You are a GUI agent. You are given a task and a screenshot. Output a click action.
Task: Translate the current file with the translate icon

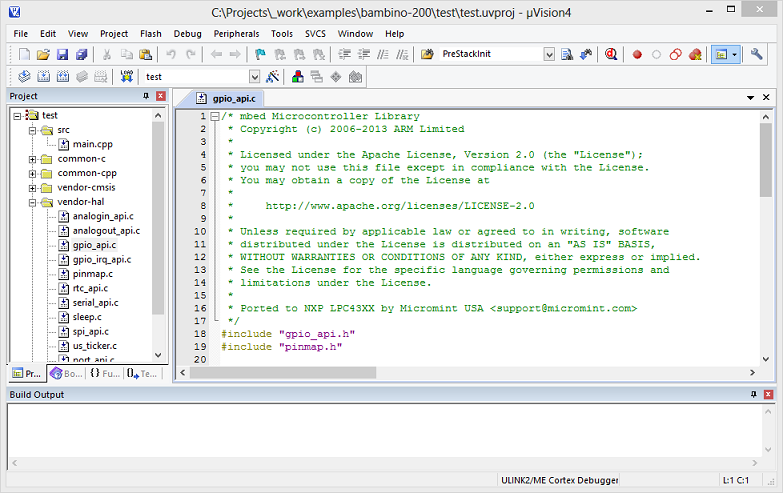(24, 76)
